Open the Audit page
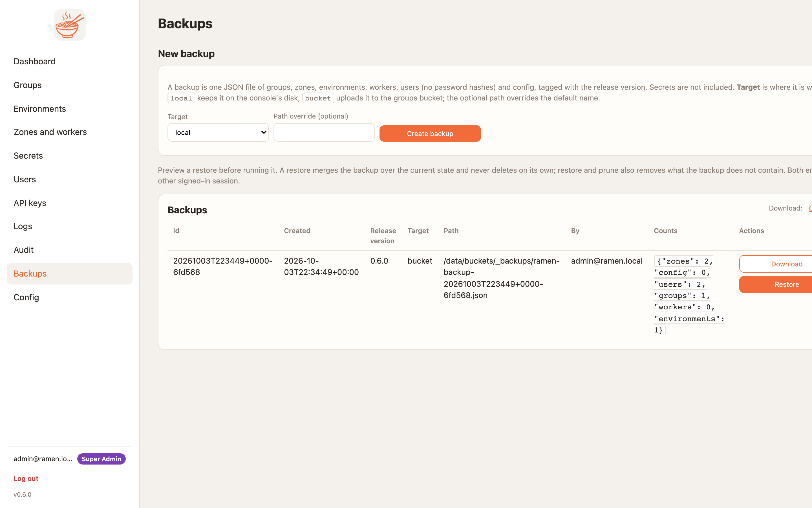Image resolution: width=812 pixels, height=508 pixels. click(x=69, y=250)
